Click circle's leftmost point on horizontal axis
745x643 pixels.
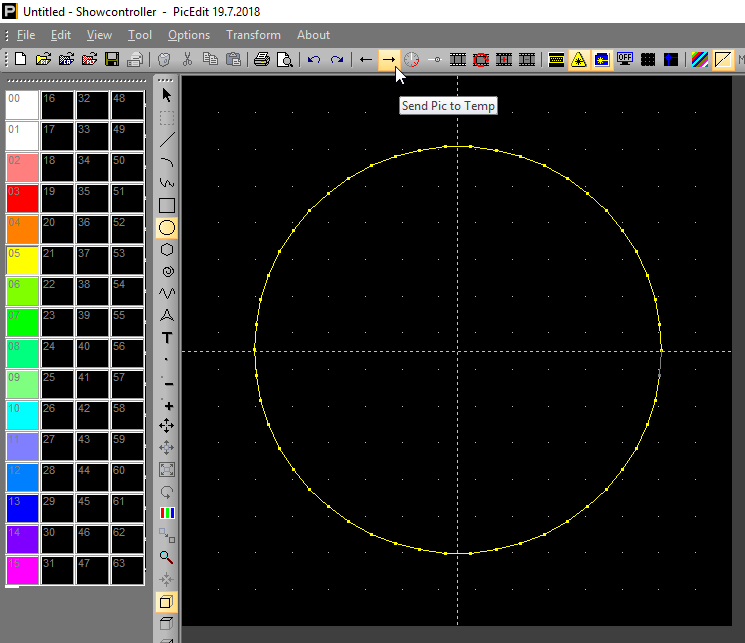(x=255, y=351)
